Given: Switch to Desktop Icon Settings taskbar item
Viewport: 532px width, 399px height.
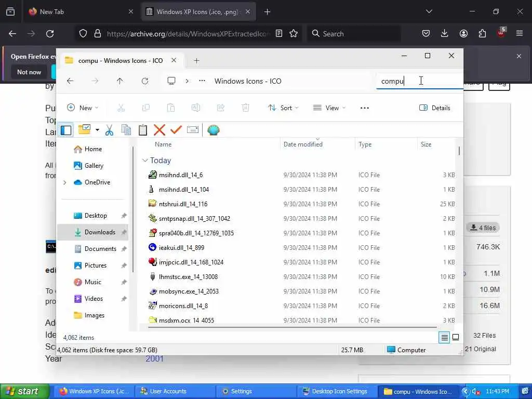Looking at the screenshot, I should (x=337, y=391).
